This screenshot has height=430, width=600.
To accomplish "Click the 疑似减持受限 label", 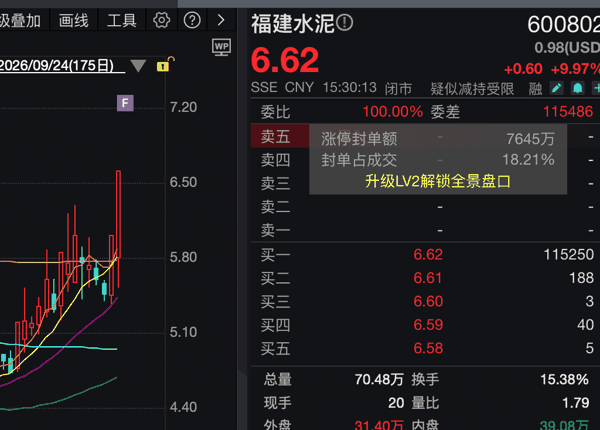I will [x=472, y=89].
